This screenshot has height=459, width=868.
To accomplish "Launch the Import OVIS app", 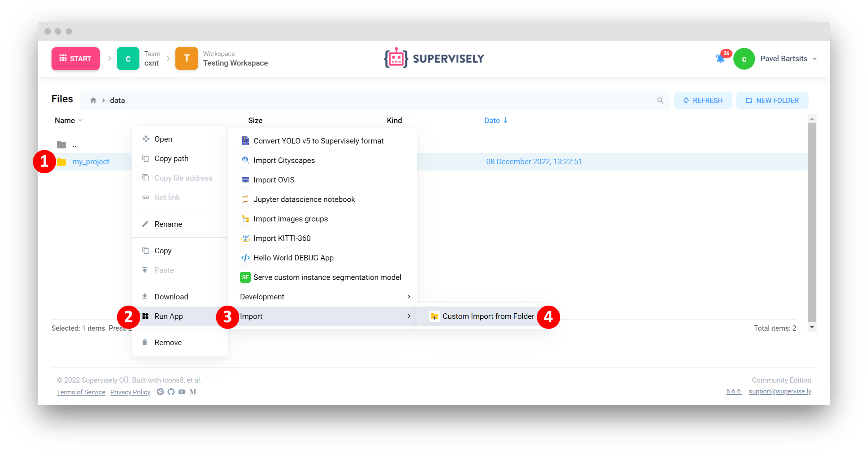I will (274, 179).
